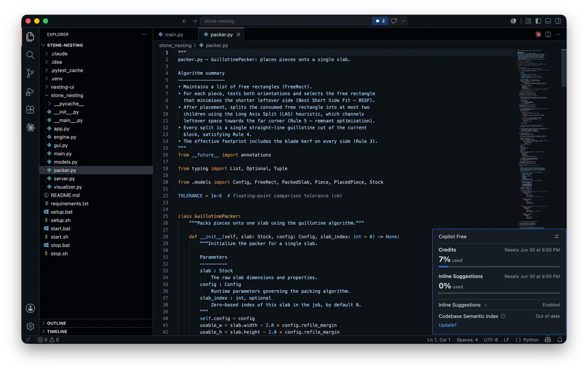588x372 pixels.
Task: Change encoding via UTF-8
Action: pos(491,340)
